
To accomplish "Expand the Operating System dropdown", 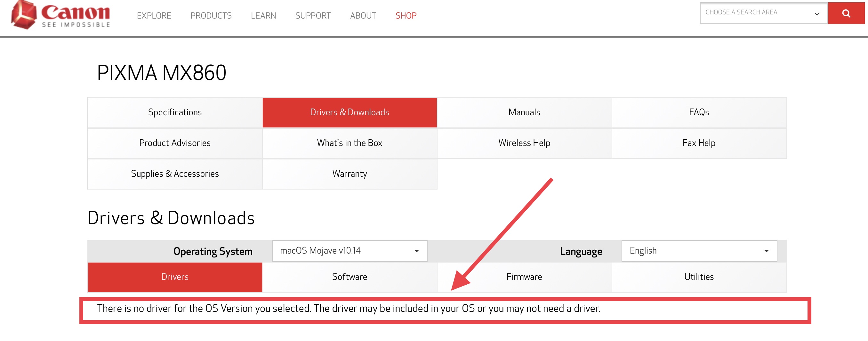I will click(x=350, y=251).
